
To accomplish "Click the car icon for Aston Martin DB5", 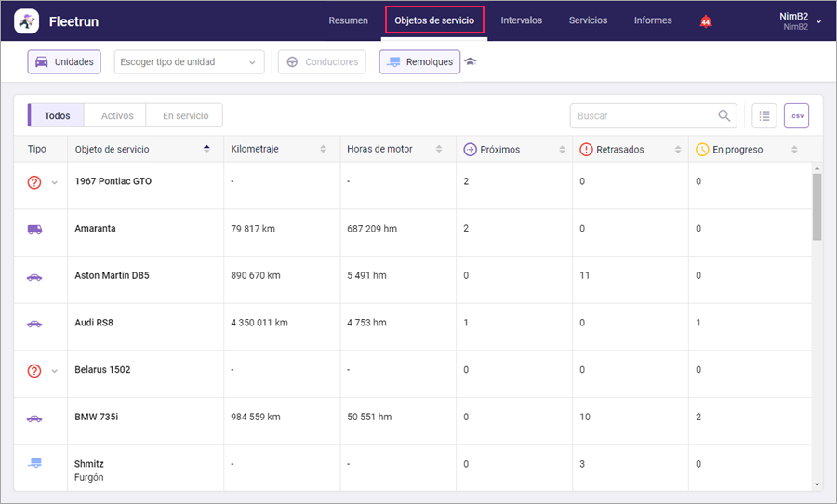I will [x=34, y=276].
